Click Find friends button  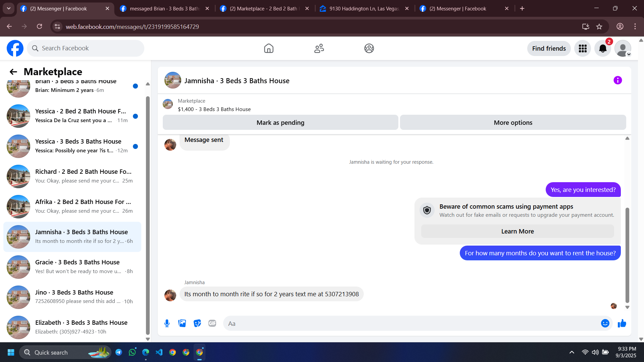point(549,49)
